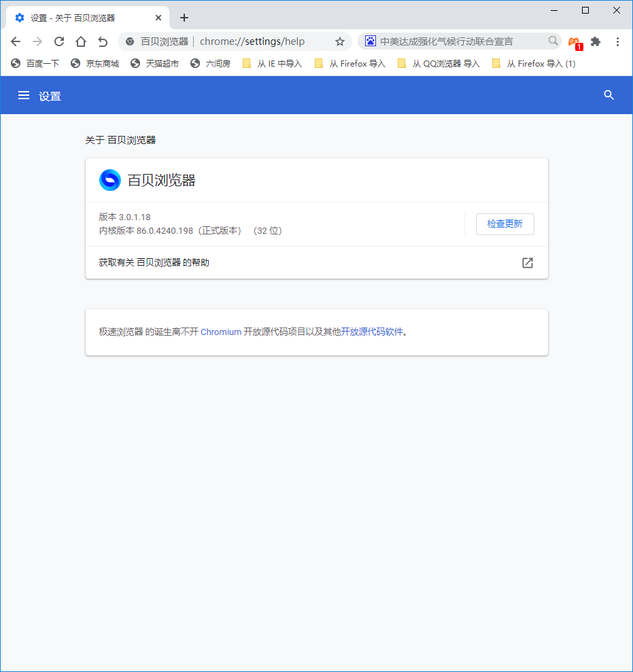
Task: Open the Chromium link
Action: tap(221, 332)
